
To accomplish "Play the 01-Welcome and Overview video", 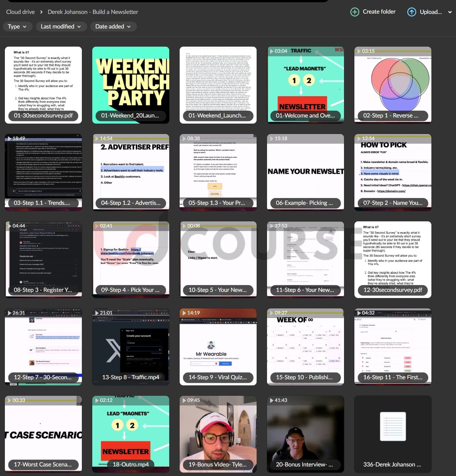I will pyautogui.click(x=305, y=85).
